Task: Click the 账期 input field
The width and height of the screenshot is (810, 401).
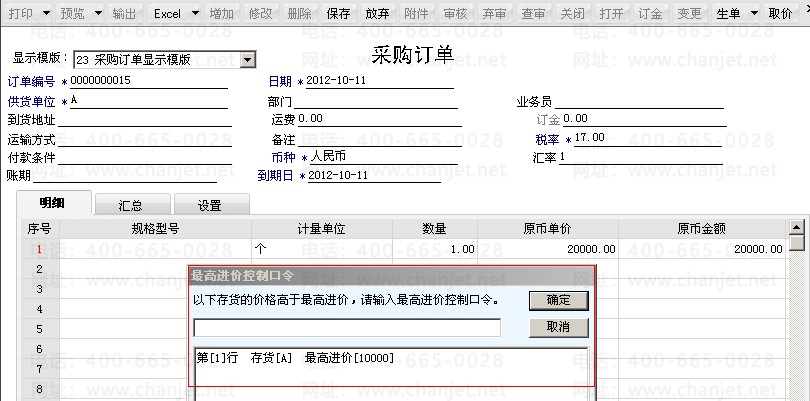Action: [x=125, y=176]
